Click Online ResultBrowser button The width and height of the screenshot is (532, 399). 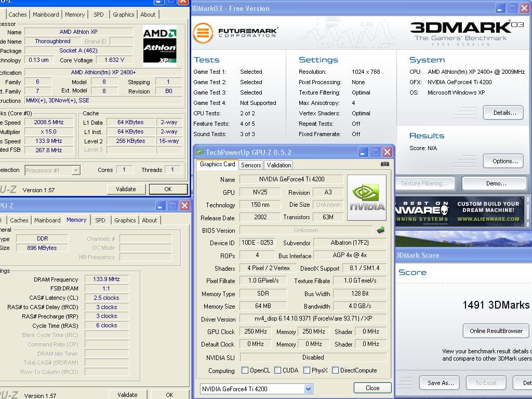point(496,331)
